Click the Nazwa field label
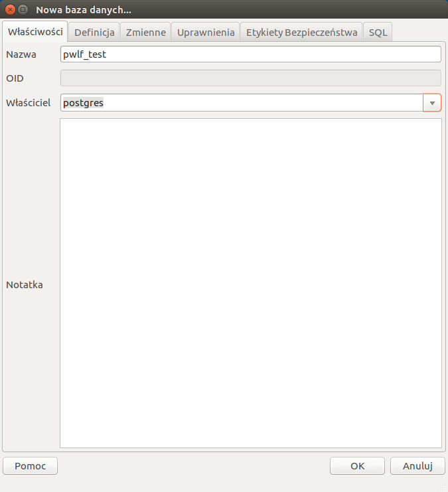448x492 pixels. click(21, 54)
